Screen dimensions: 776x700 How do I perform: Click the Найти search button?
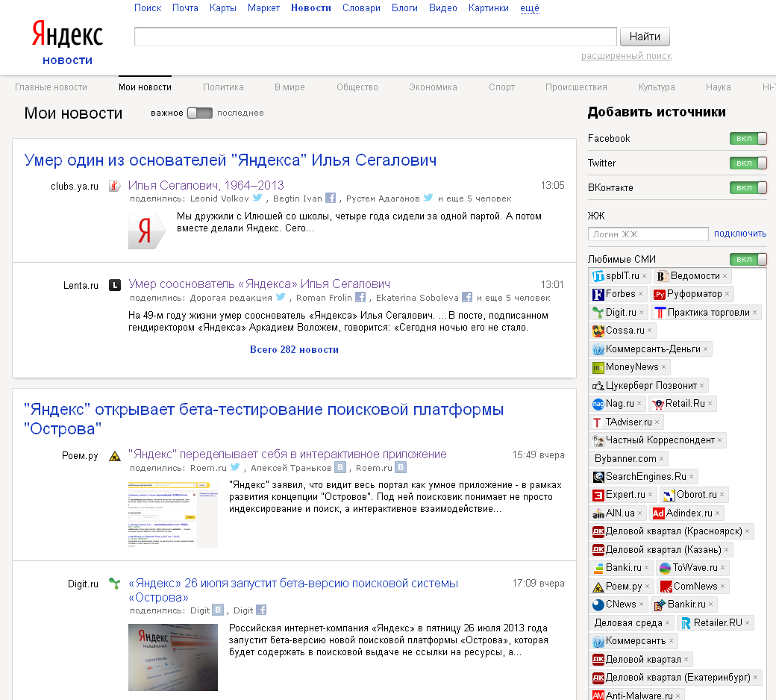coord(645,37)
